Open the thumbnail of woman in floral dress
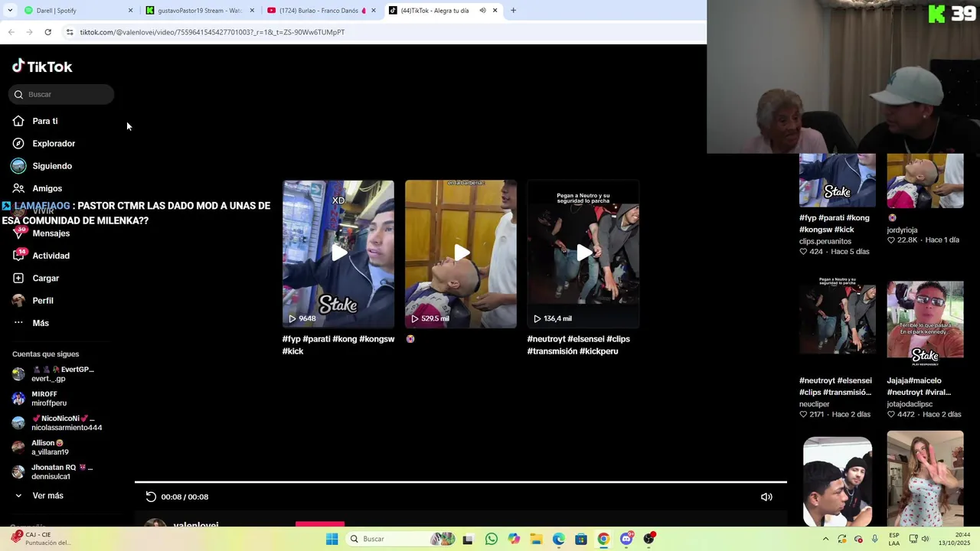 [x=925, y=478]
